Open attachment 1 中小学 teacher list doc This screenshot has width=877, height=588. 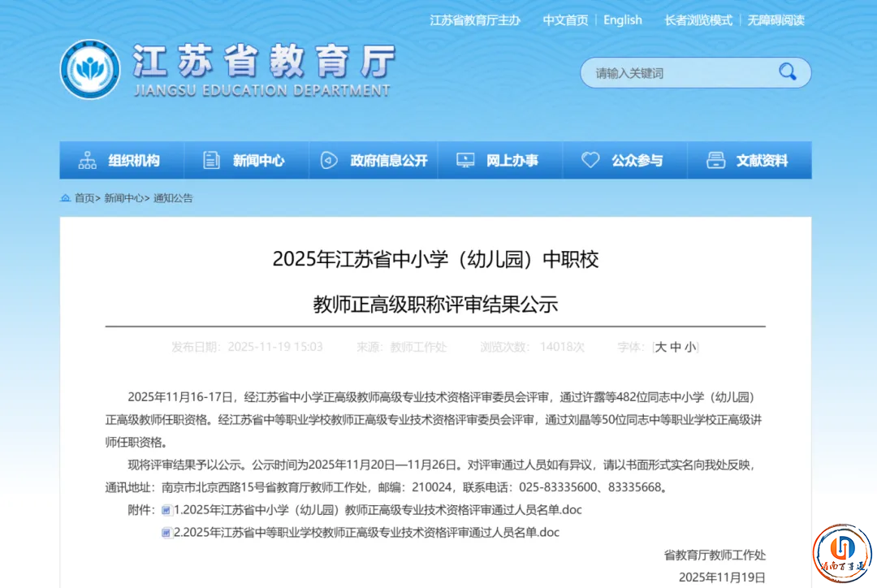click(378, 510)
